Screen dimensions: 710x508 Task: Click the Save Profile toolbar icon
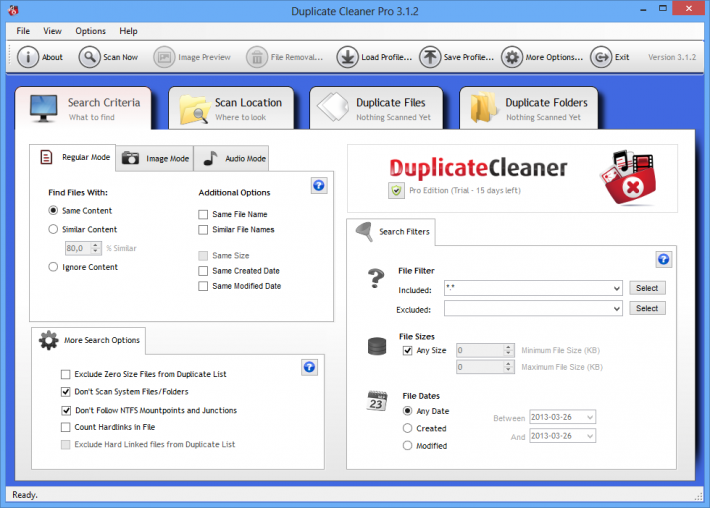(430, 57)
